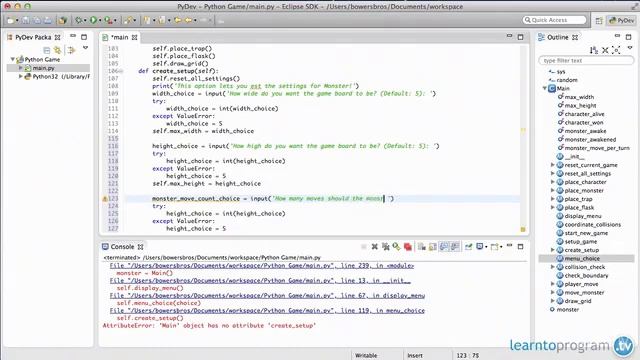Select the random import in Outline
The height and width of the screenshot is (360, 640).
(x=567, y=80)
